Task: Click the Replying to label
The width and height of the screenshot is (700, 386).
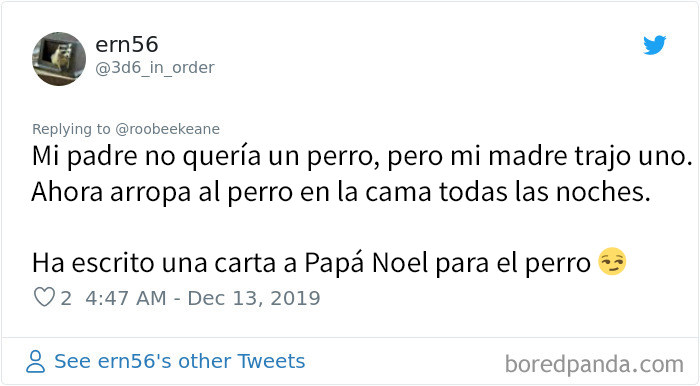Action: pos(71,129)
